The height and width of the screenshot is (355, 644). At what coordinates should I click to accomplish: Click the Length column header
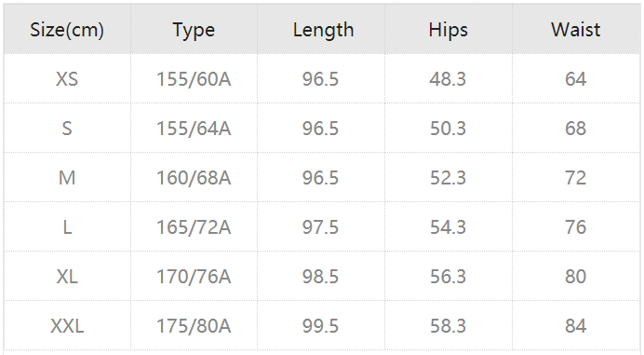pos(323,30)
